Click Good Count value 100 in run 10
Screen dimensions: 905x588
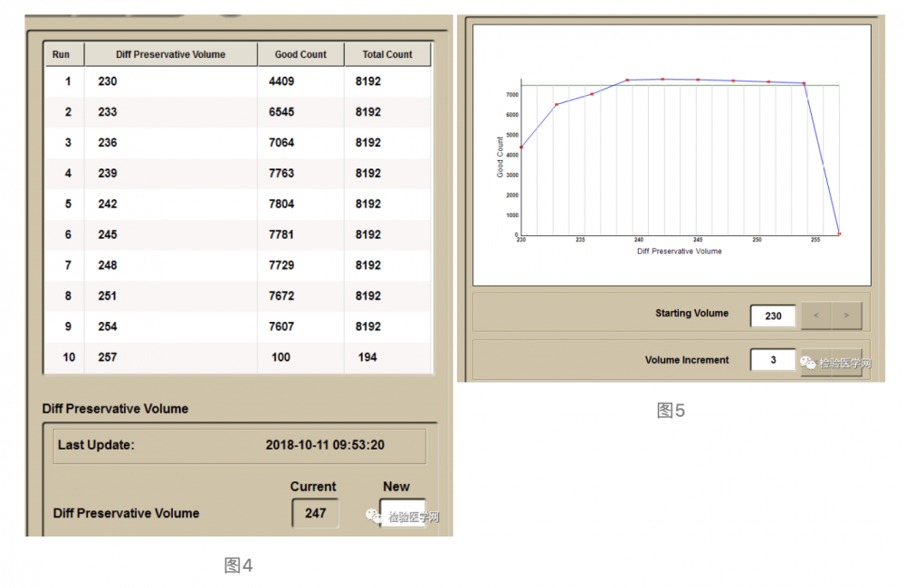coord(281,357)
